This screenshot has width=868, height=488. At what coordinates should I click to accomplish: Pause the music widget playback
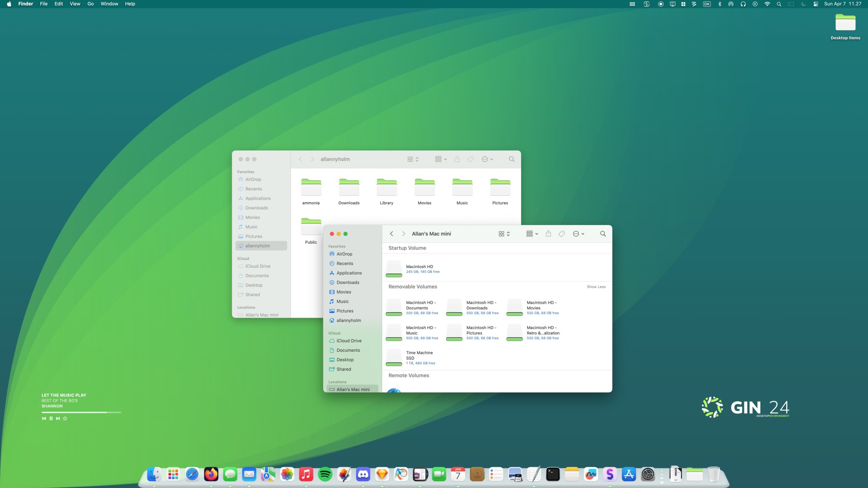[x=51, y=419]
